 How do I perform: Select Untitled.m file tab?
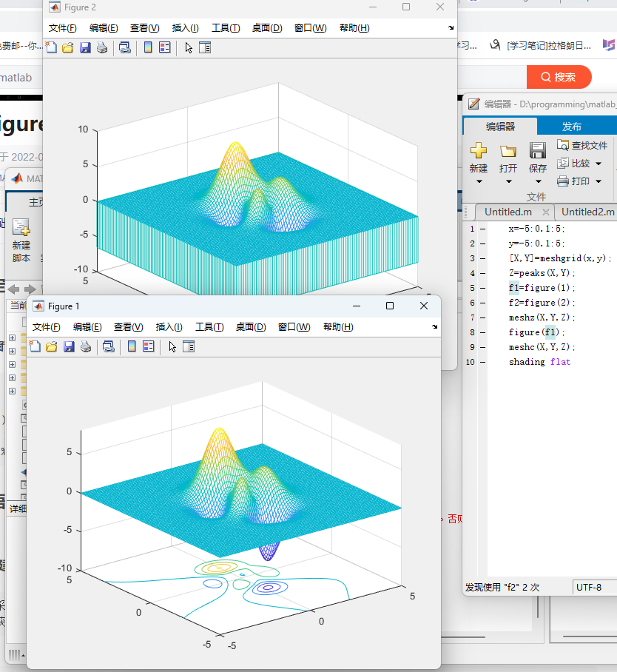508,212
